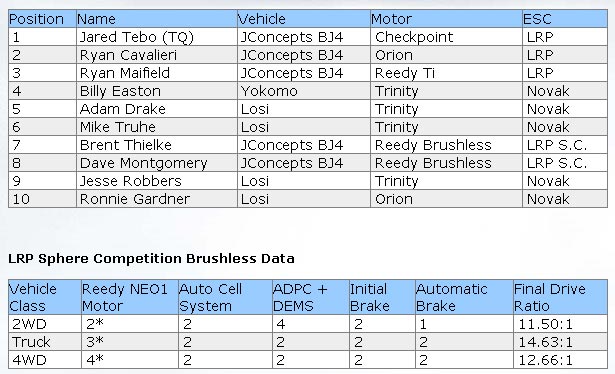Click the Name column header
Image resolution: width=615 pixels, height=374 pixels.
pyautogui.click(x=156, y=19)
